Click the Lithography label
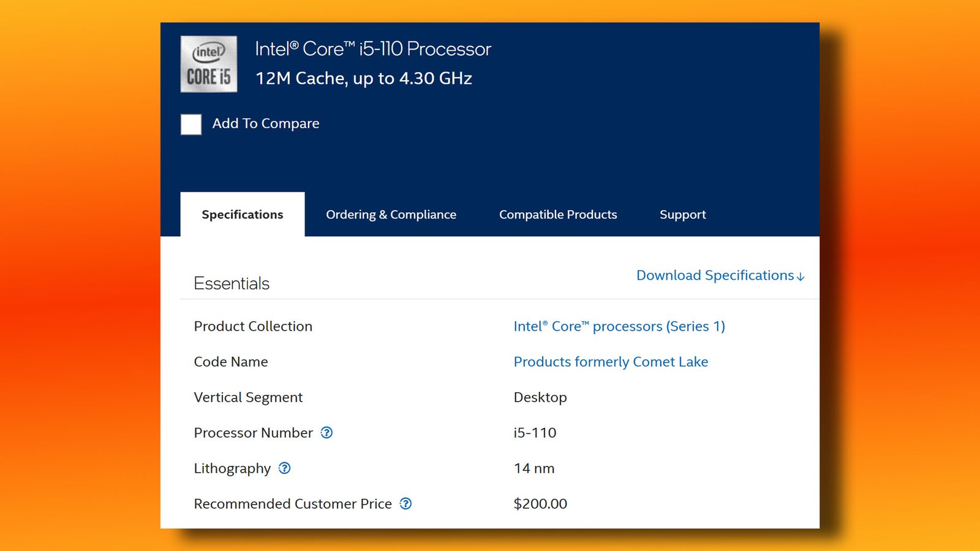The width and height of the screenshot is (980, 551). [x=232, y=468]
